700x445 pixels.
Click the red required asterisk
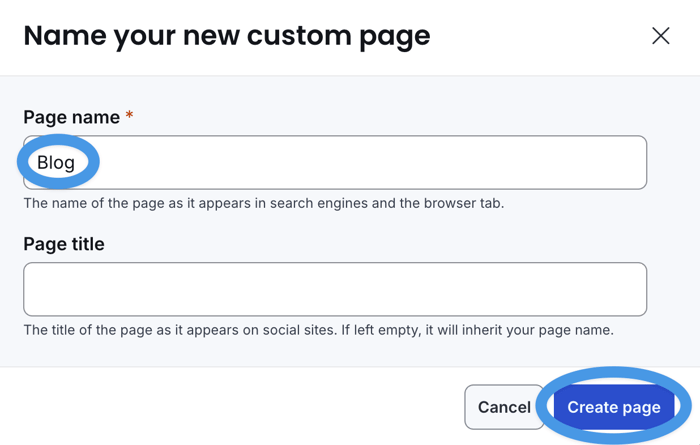(129, 117)
